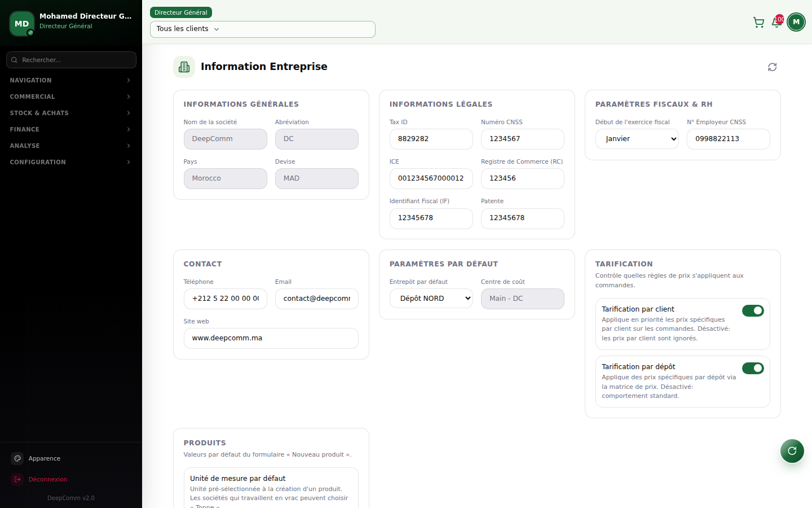Image resolution: width=812 pixels, height=508 pixels.
Task: Click the MD profile avatar in sidebar
Action: click(22, 24)
